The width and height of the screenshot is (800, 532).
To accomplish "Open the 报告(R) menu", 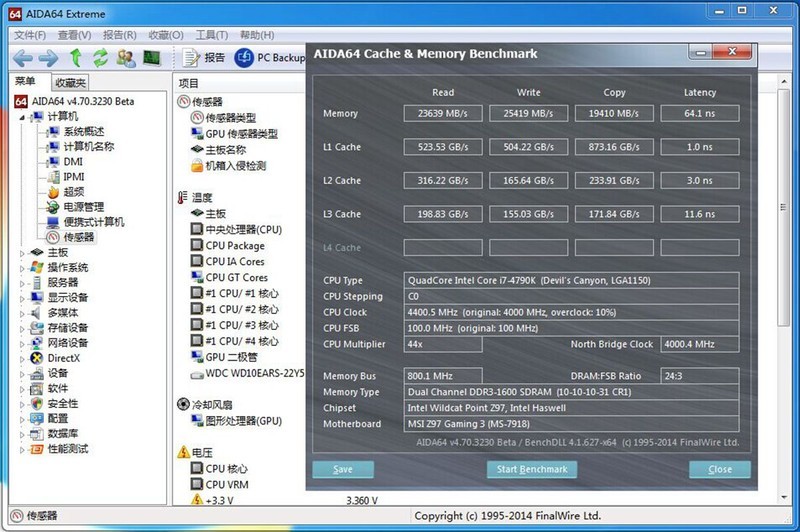I will (119, 35).
